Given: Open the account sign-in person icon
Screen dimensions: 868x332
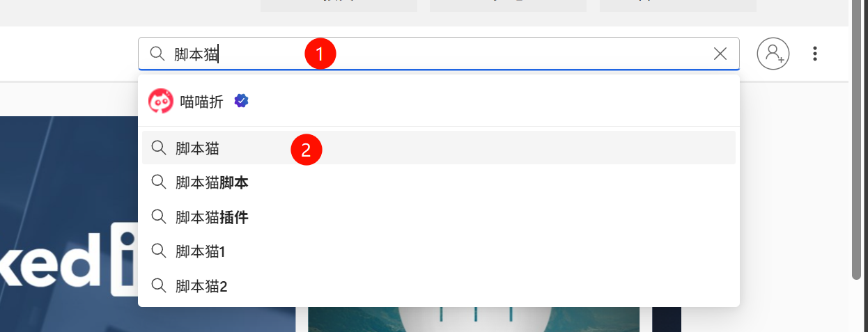Looking at the screenshot, I should click(x=773, y=54).
